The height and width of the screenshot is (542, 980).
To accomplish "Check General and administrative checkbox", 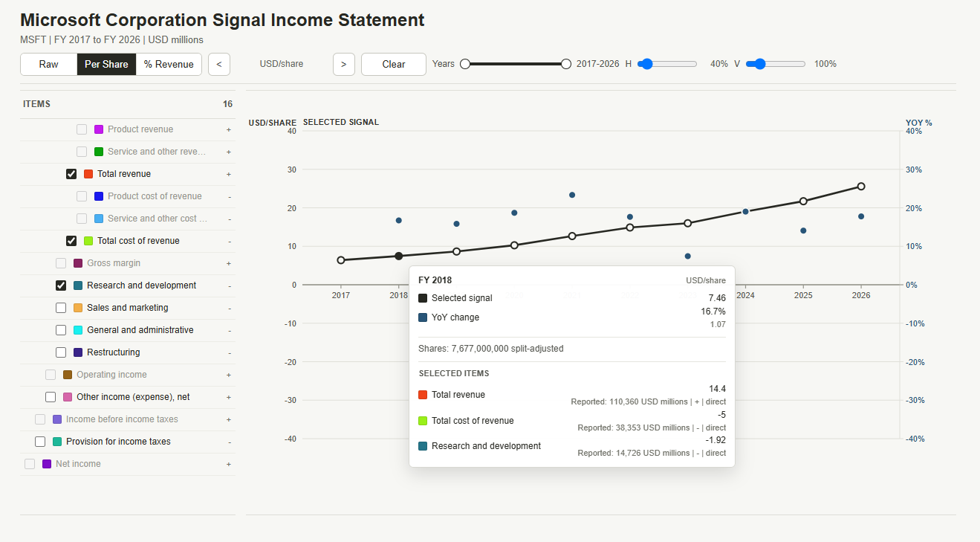I will pos(61,330).
